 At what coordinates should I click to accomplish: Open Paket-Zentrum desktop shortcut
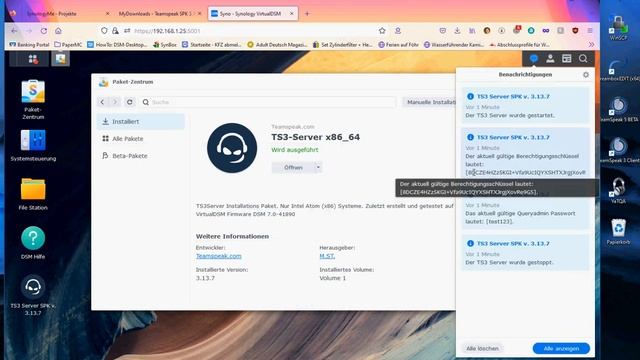tap(33, 100)
